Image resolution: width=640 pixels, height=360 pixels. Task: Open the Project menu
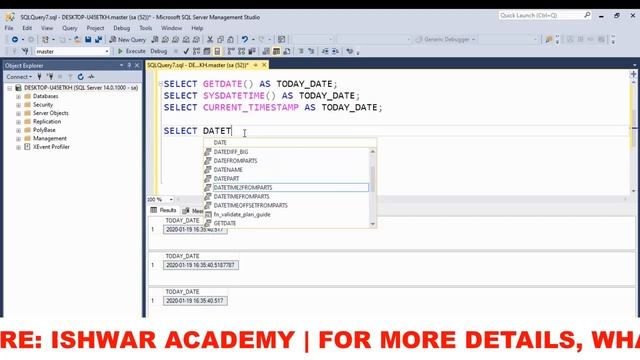(x=95, y=28)
